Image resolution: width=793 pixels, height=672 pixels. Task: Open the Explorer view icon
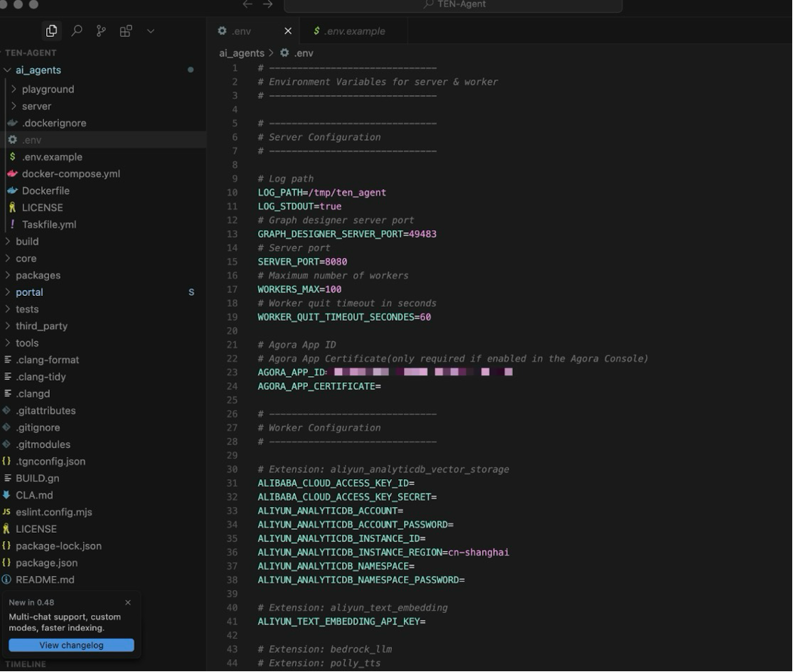point(51,31)
